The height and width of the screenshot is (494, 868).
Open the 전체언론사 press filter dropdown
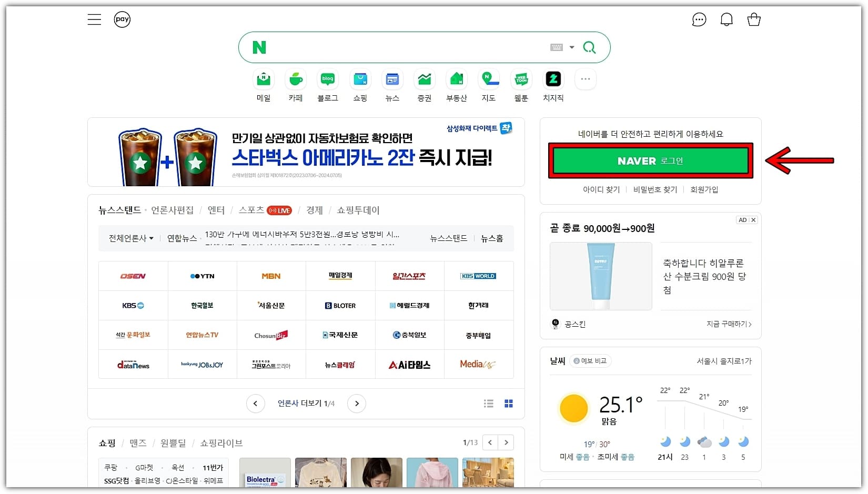(x=130, y=238)
